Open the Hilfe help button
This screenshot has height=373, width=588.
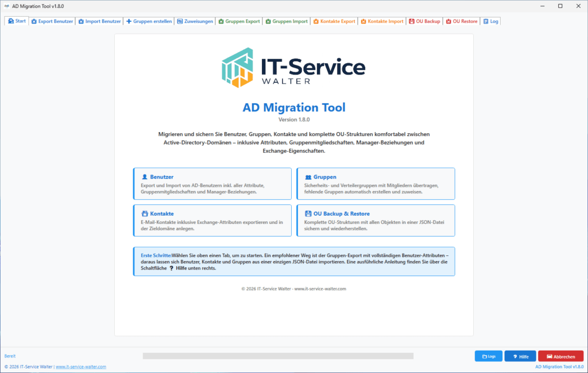[520, 356]
